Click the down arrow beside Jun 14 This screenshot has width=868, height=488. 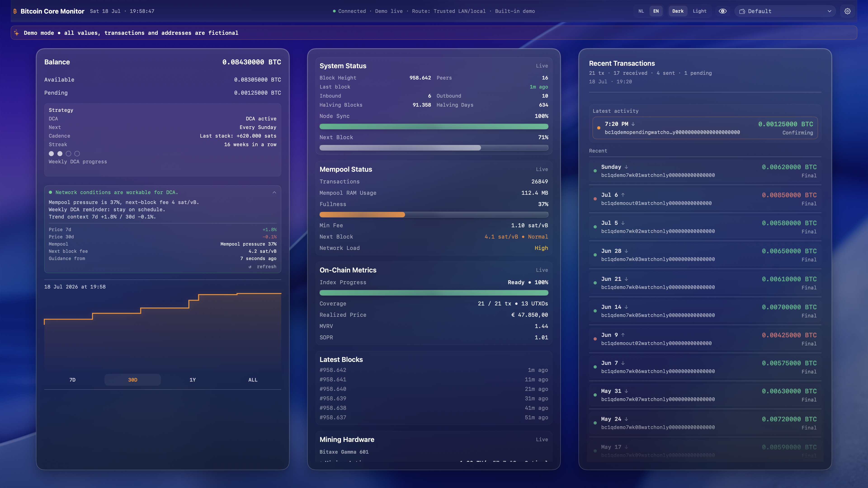point(626,307)
